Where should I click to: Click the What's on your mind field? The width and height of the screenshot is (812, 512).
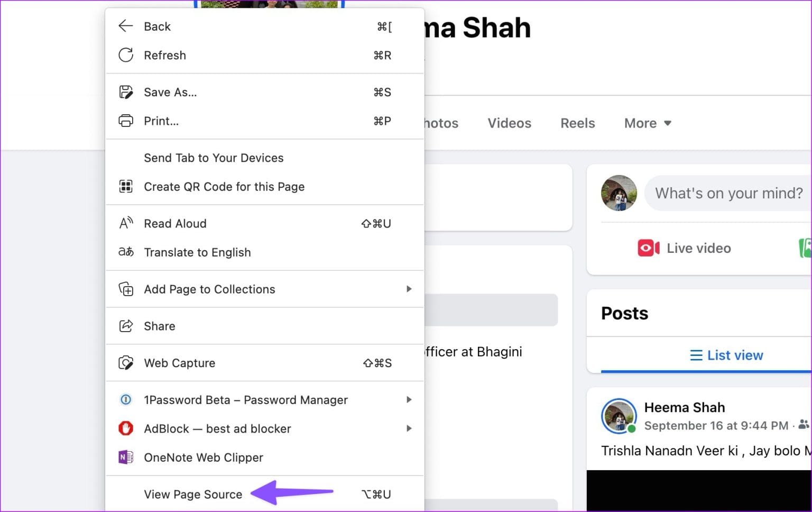pos(728,193)
